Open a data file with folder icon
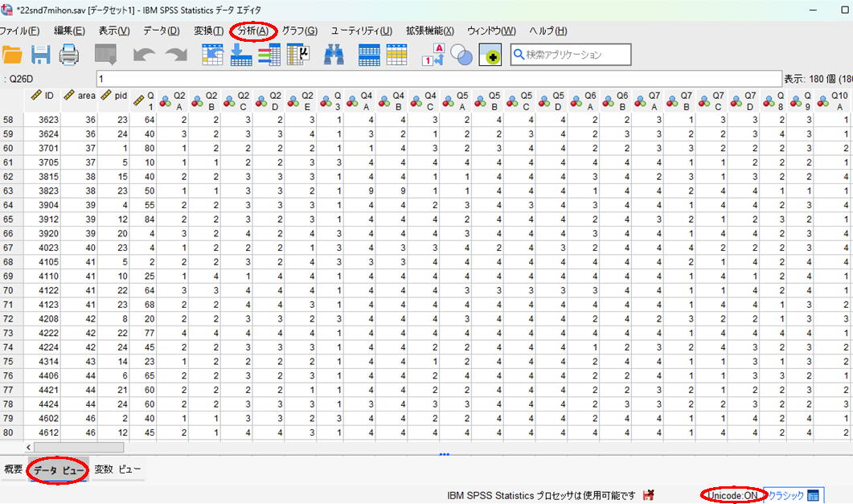853x504 pixels. 12,55
